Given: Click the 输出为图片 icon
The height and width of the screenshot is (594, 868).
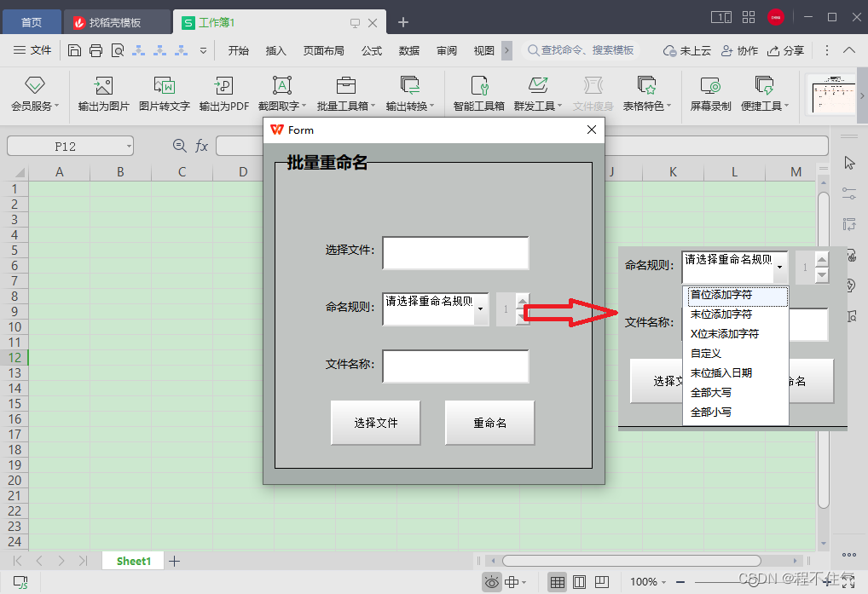Looking at the screenshot, I should click(x=102, y=94).
